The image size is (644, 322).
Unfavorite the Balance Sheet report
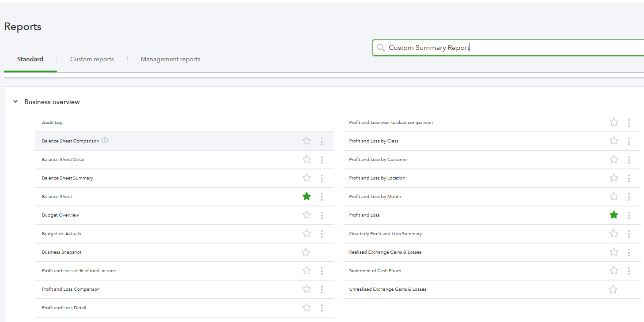(x=307, y=196)
